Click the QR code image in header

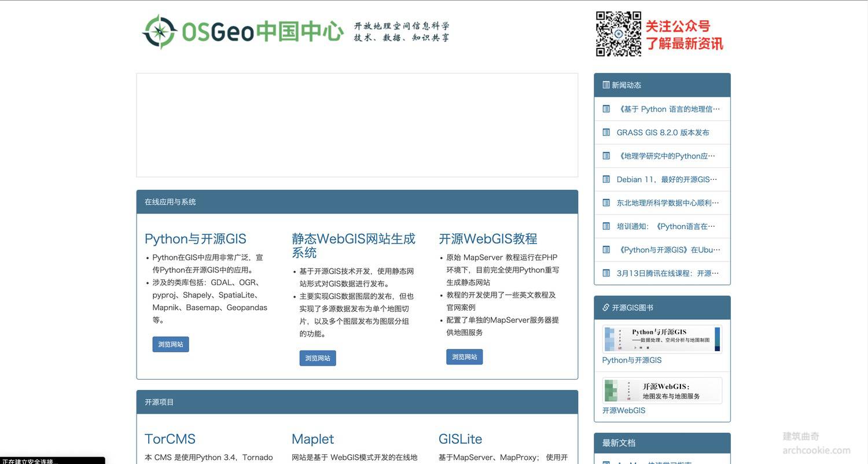[618, 34]
